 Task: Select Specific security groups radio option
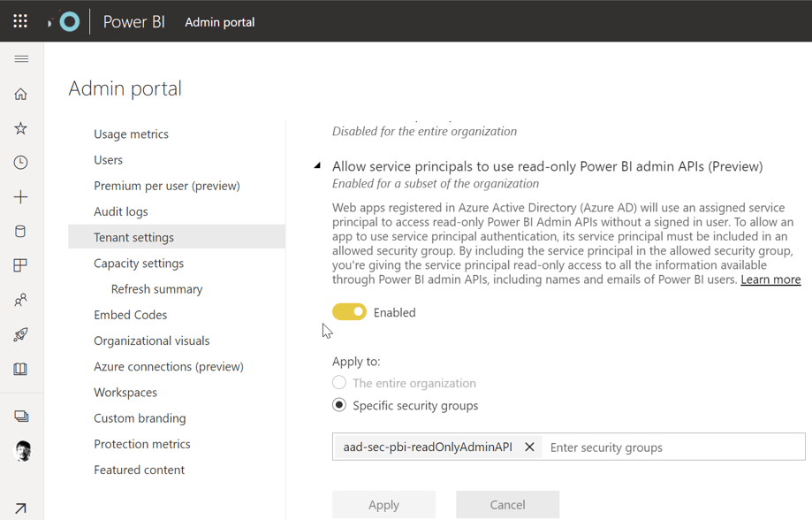click(339, 405)
